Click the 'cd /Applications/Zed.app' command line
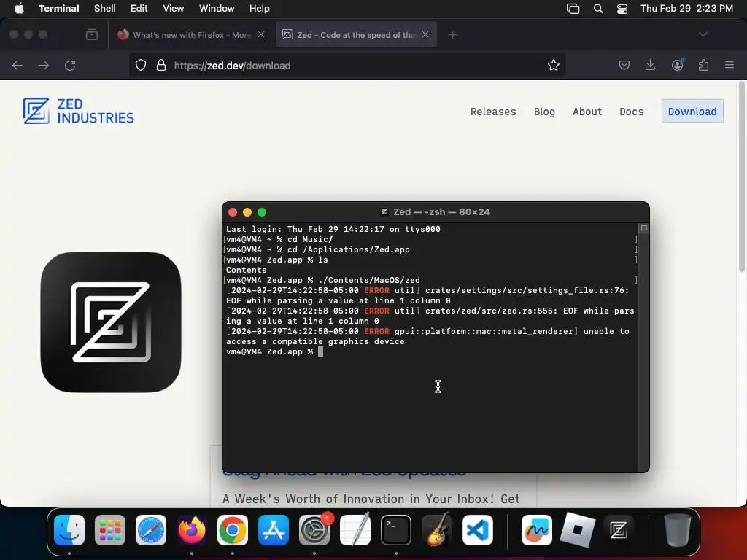This screenshot has height=560, width=747. click(x=348, y=249)
